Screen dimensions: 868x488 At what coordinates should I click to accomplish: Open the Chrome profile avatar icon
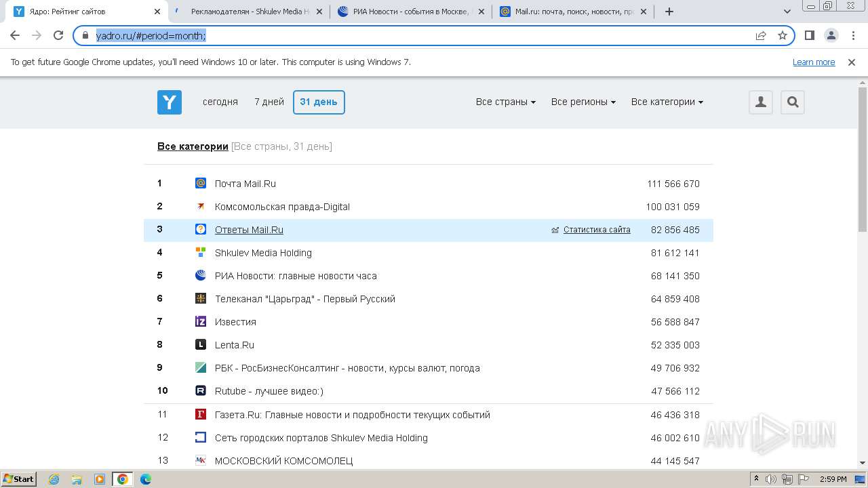[x=831, y=35]
